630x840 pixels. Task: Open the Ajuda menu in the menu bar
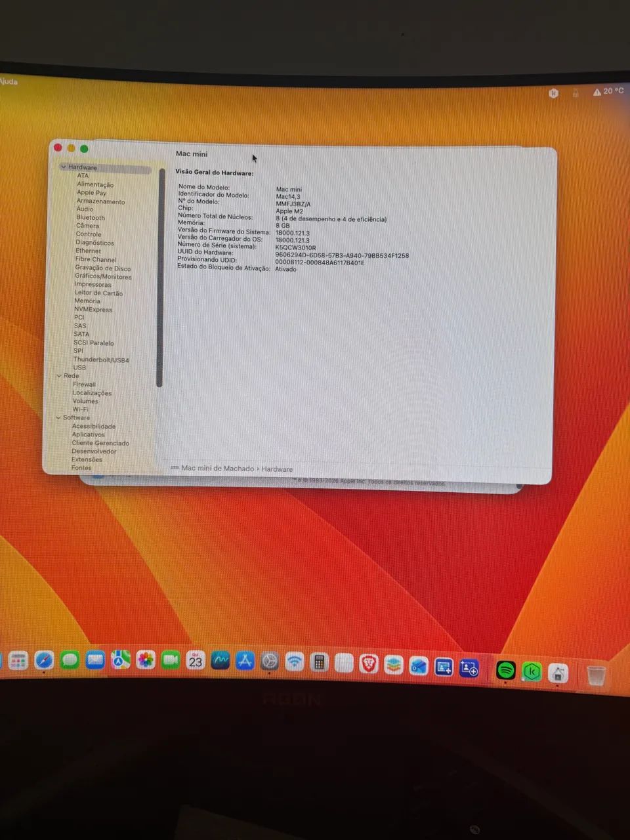click(9, 82)
